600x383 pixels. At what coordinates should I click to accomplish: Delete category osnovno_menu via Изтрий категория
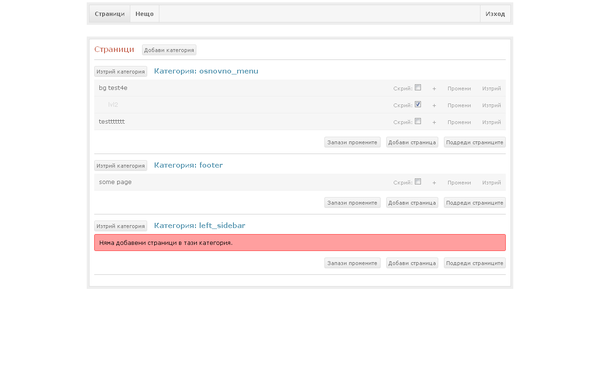[121, 72]
